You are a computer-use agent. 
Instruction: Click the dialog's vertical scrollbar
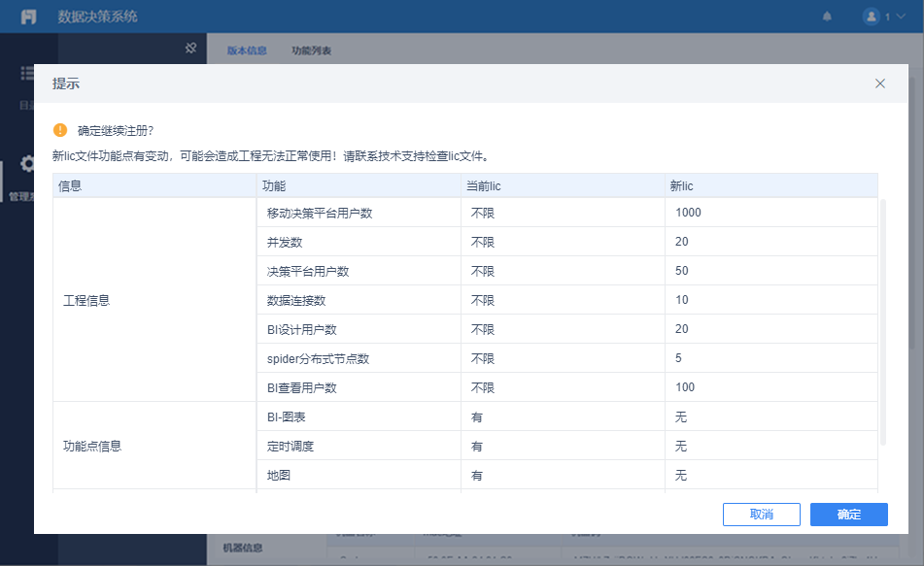point(882,320)
